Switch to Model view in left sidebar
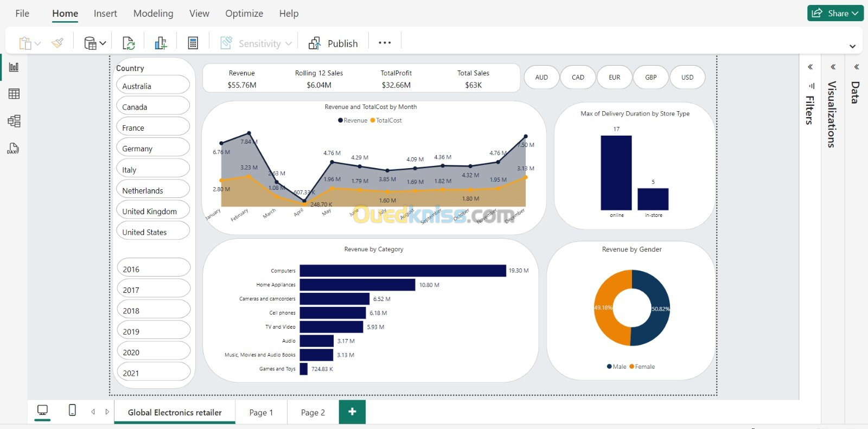Image resolution: width=868 pixels, height=429 pixels. [x=14, y=121]
